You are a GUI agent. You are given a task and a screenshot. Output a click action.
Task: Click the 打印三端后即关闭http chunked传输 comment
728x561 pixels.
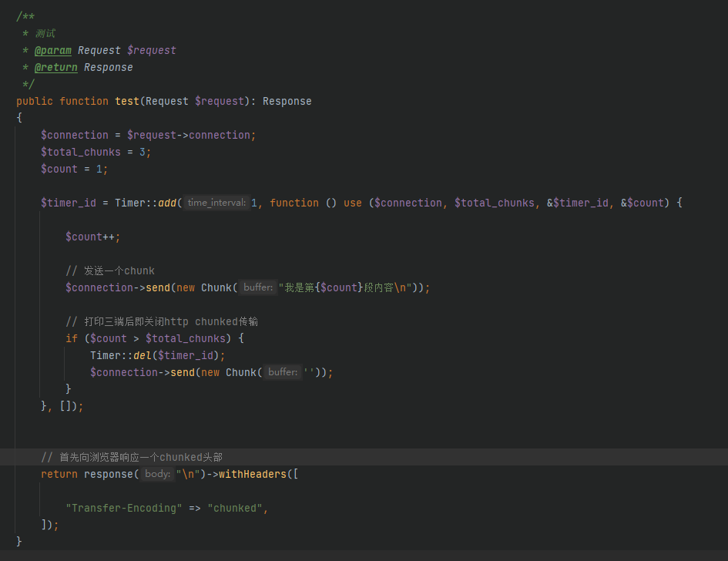(162, 321)
